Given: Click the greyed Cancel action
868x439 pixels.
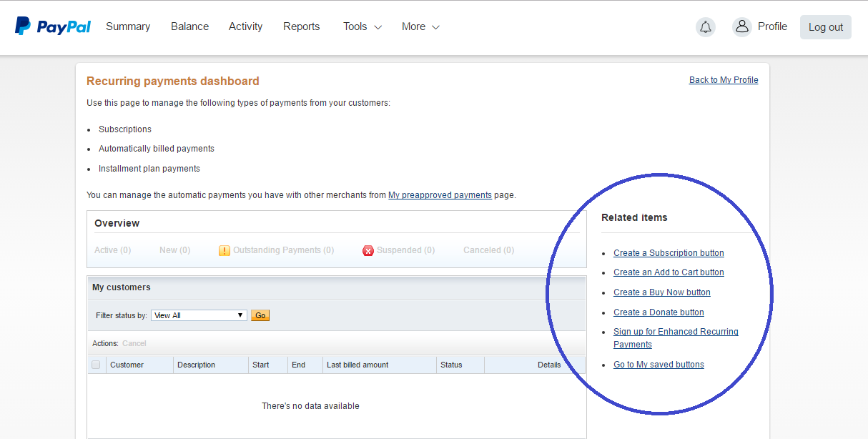Looking at the screenshot, I should click(134, 344).
